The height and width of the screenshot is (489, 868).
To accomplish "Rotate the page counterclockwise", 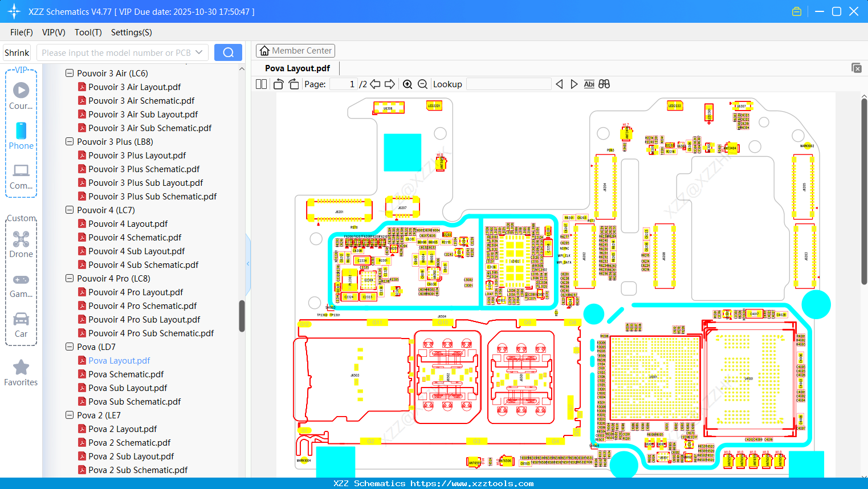I will [278, 84].
